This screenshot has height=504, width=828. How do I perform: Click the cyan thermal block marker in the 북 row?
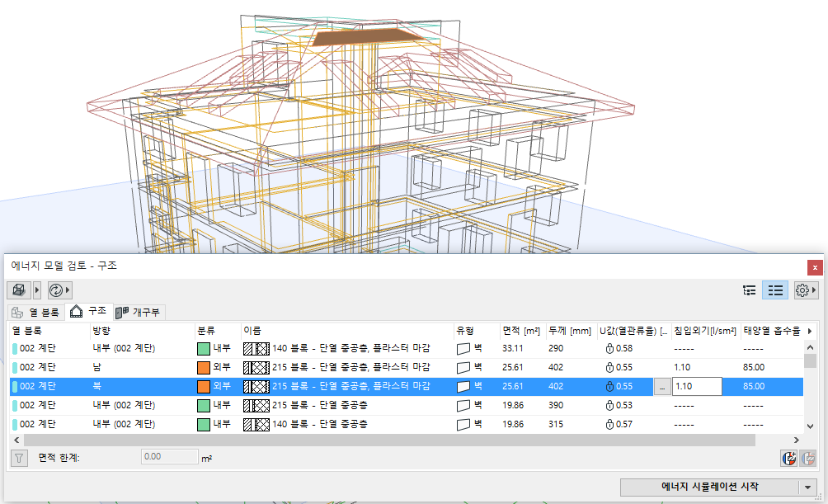[x=15, y=386]
